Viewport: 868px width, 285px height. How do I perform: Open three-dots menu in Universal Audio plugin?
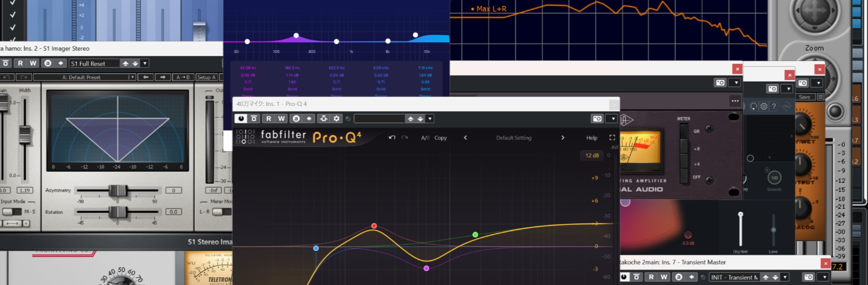pos(735,101)
